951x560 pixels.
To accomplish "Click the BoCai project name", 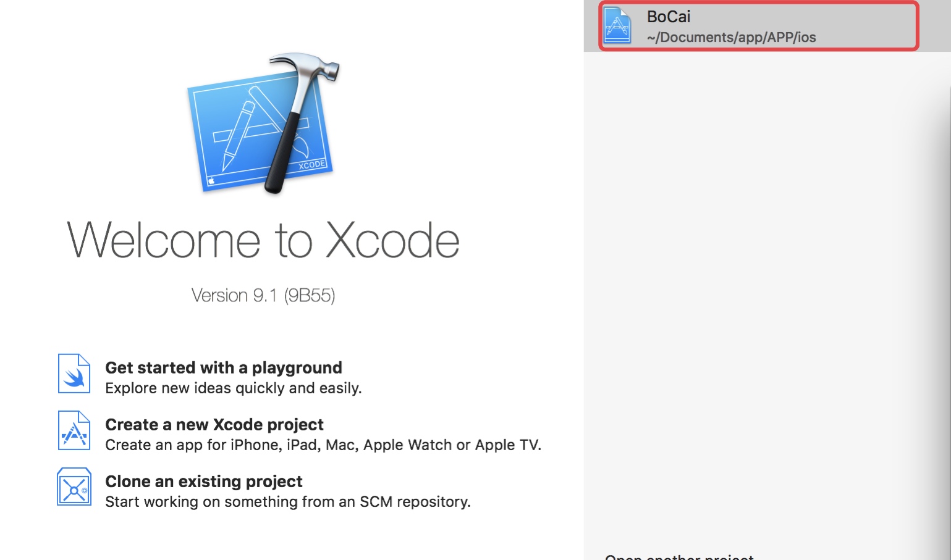I will tap(668, 17).
